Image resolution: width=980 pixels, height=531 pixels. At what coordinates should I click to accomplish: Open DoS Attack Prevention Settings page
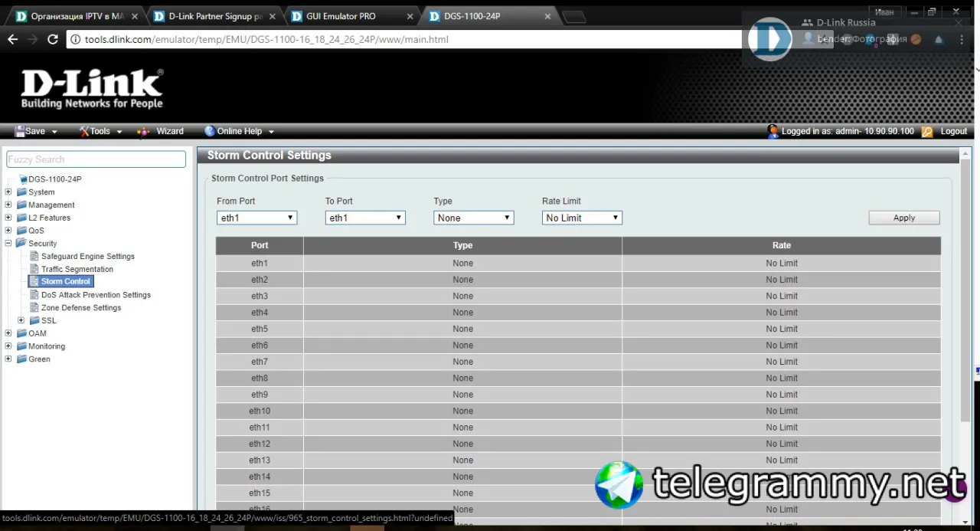coord(96,294)
